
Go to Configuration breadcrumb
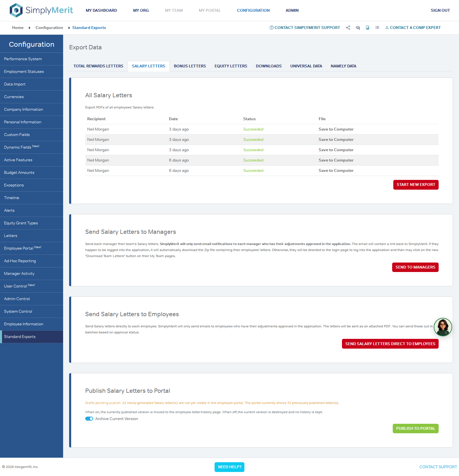(49, 28)
